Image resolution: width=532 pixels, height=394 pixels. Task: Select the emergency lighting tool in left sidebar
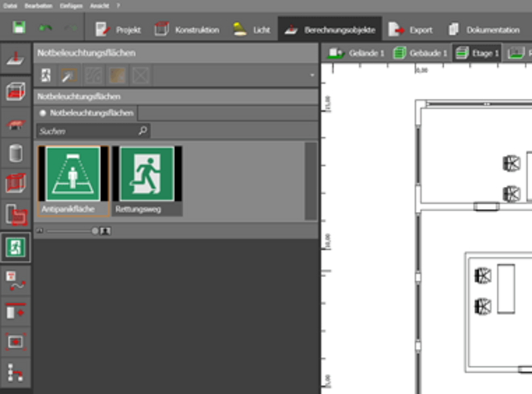pos(15,247)
